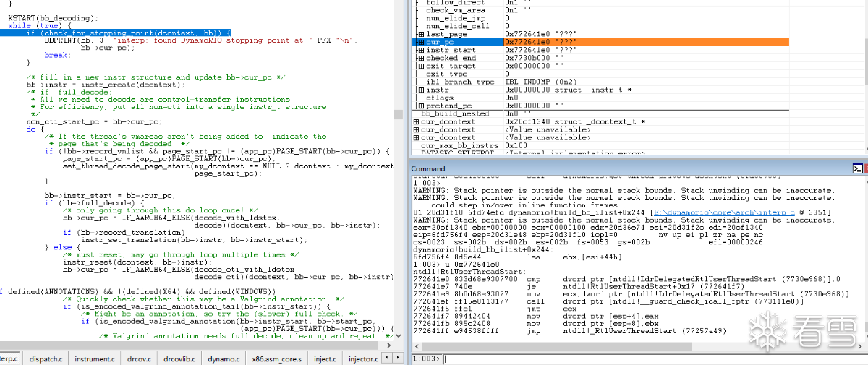
Task: Open the x86.asm_core.s tab
Action: click(x=277, y=358)
